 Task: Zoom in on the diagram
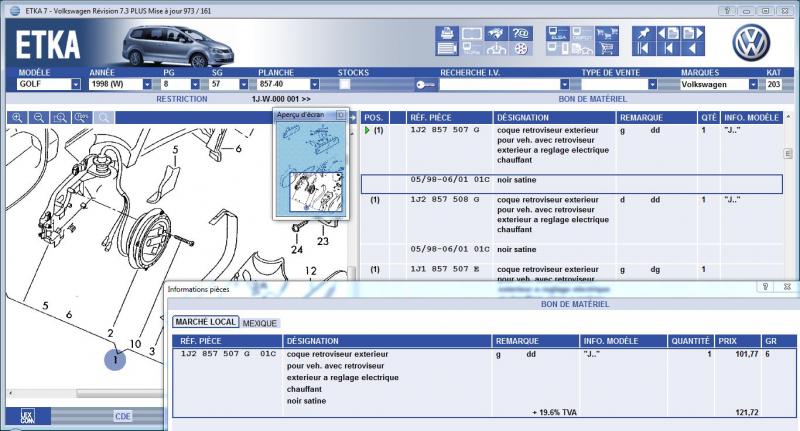(17, 118)
